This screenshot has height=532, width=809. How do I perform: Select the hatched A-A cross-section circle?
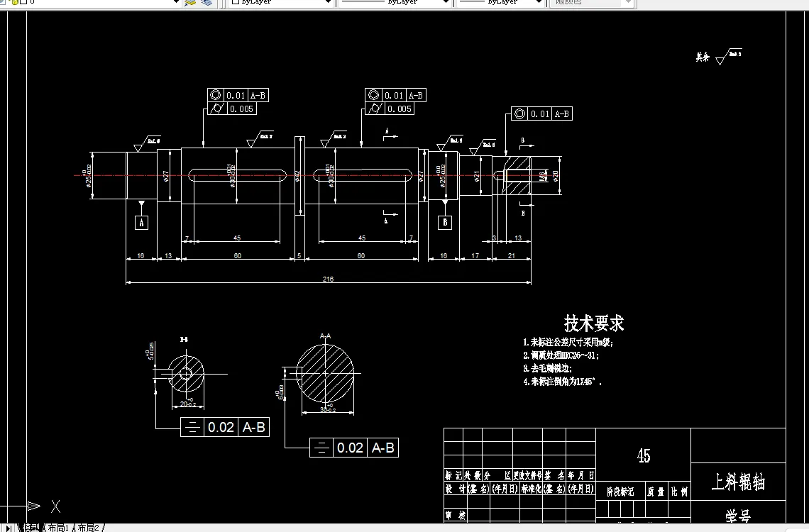326,374
